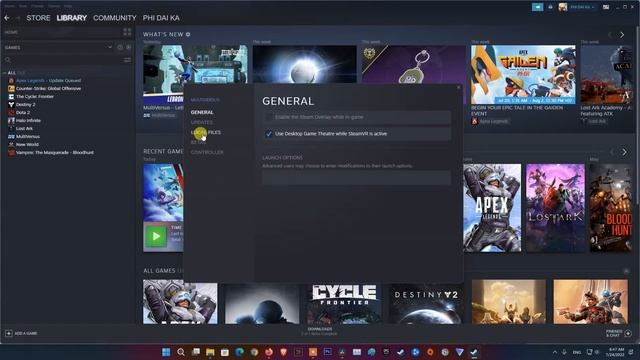This screenshot has width=640, height=360.
Task: Click the blue announcements button
Action: [537, 7]
